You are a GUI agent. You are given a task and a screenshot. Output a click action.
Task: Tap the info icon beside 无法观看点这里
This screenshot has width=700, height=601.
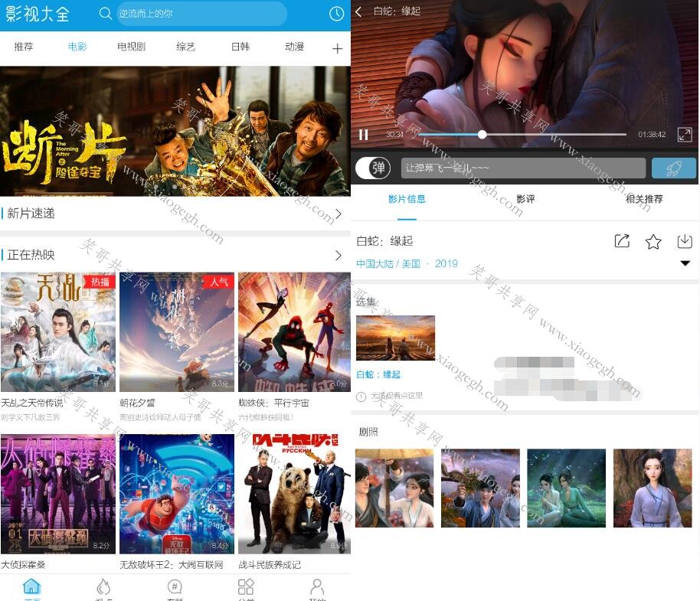(361, 397)
